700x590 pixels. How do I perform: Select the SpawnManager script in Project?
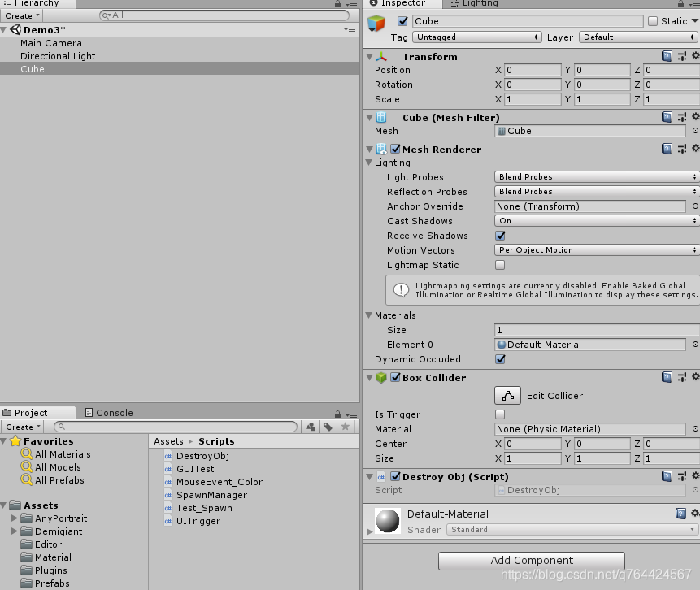211,495
